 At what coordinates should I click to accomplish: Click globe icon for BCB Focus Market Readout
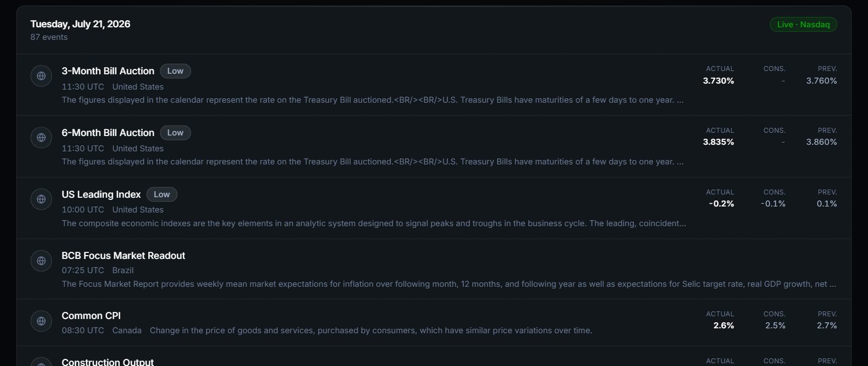click(41, 261)
